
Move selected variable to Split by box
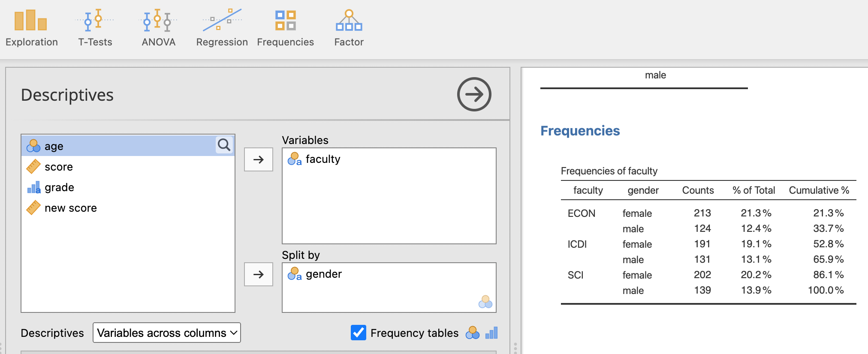[x=259, y=274]
